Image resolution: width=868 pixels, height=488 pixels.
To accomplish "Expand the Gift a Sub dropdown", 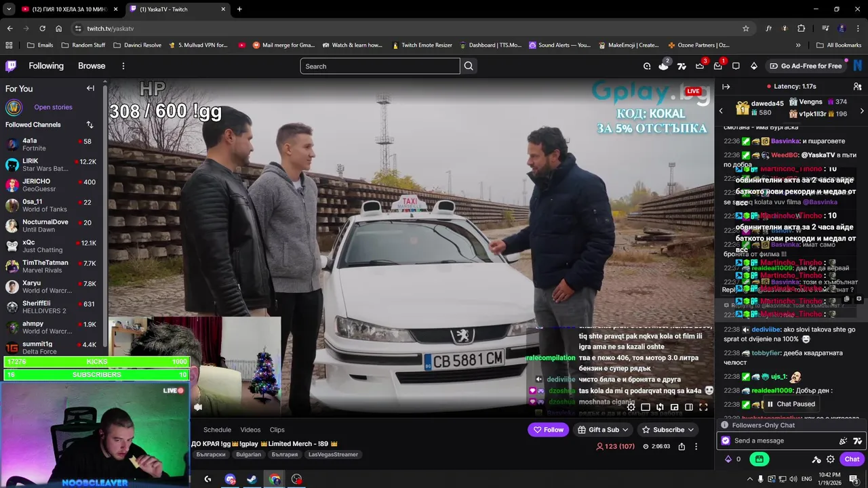I will pyautogui.click(x=625, y=430).
